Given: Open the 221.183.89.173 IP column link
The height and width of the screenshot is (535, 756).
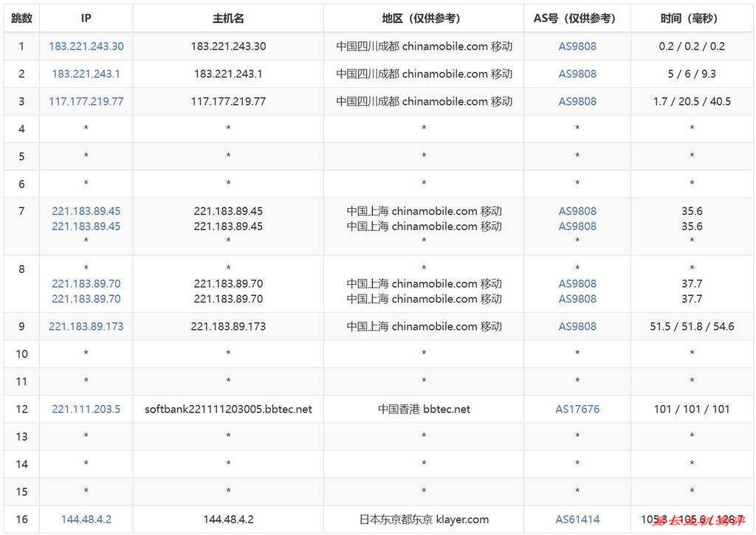Looking at the screenshot, I should coord(86,326).
